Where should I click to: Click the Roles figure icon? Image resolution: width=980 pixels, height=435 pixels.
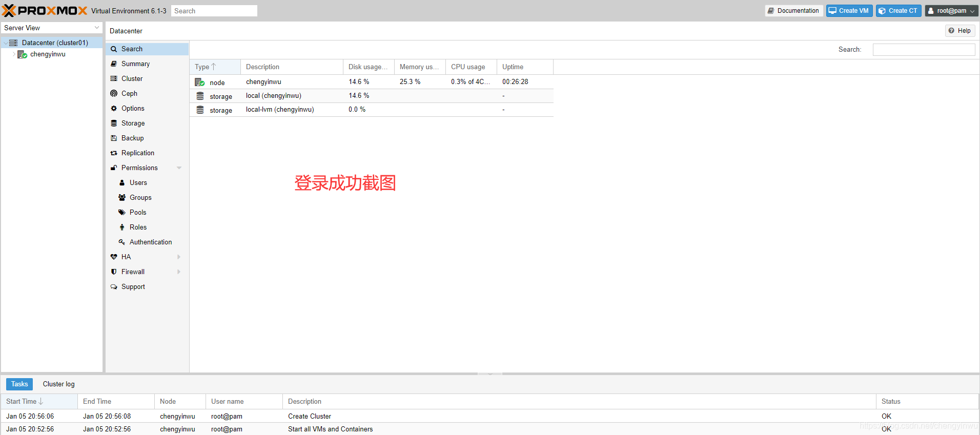click(122, 227)
